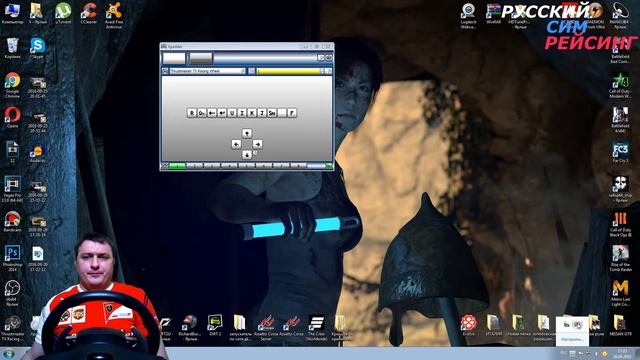The width and height of the screenshot is (640, 360).
Task: Click the first white controller box in Xpadder
Action: 174,58
